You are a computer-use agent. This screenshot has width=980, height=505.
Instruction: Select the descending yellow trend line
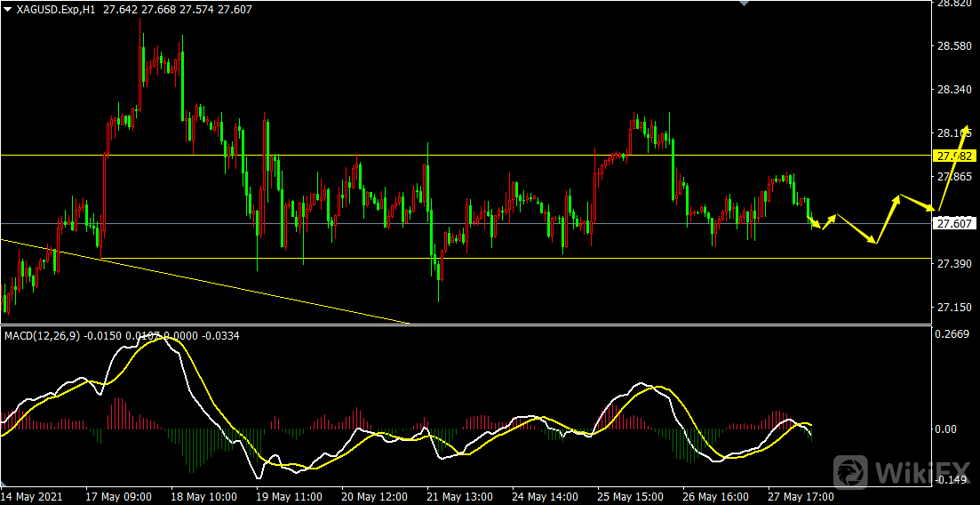pyautogui.click(x=204, y=280)
